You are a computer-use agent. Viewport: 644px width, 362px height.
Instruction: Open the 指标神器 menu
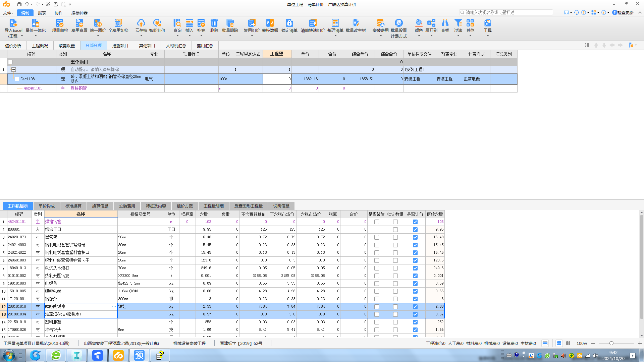(79, 13)
